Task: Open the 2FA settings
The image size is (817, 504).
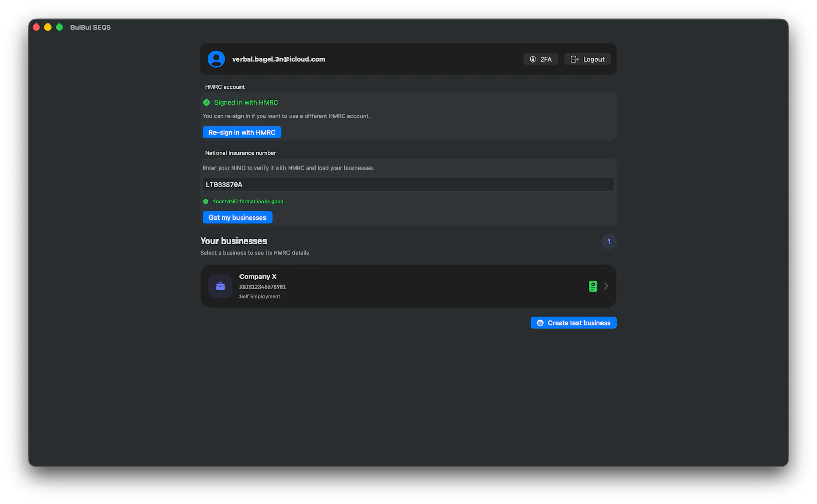Action: (x=540, y=59)
